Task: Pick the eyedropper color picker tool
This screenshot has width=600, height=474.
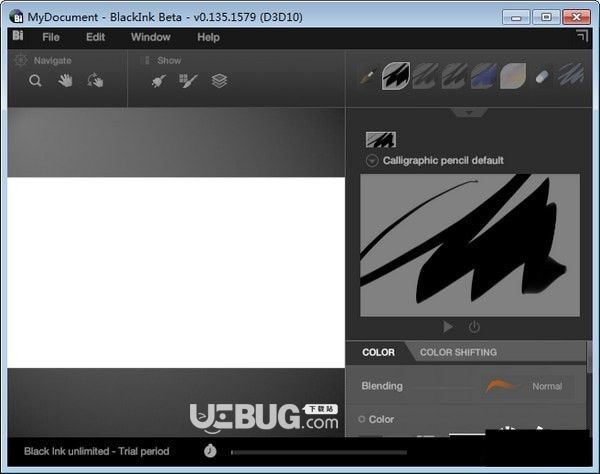Action: coord(367,76)
